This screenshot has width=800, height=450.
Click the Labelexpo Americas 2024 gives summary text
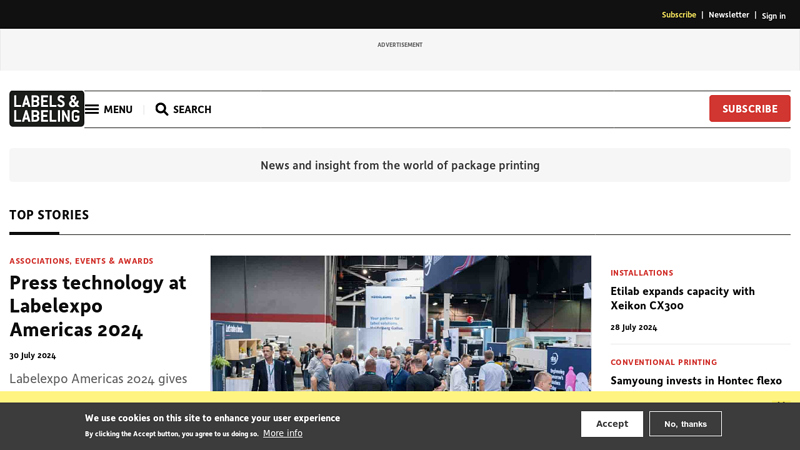point(98,379)
